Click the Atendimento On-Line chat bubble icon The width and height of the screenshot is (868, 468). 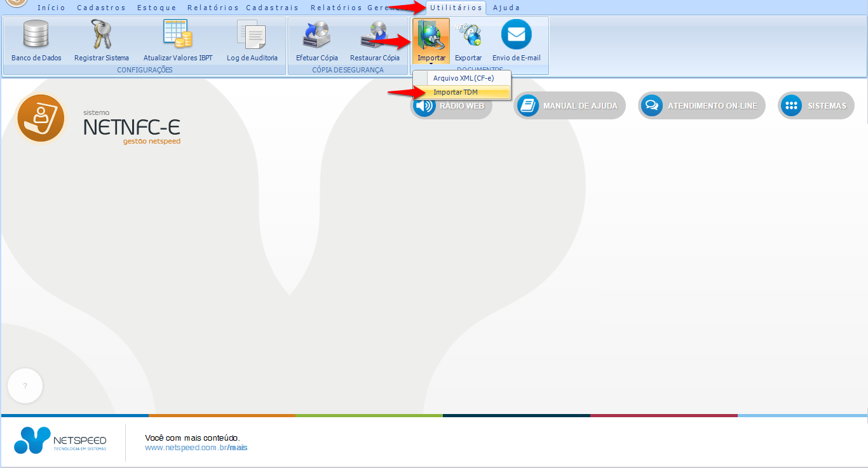click(x=652, y=106)
